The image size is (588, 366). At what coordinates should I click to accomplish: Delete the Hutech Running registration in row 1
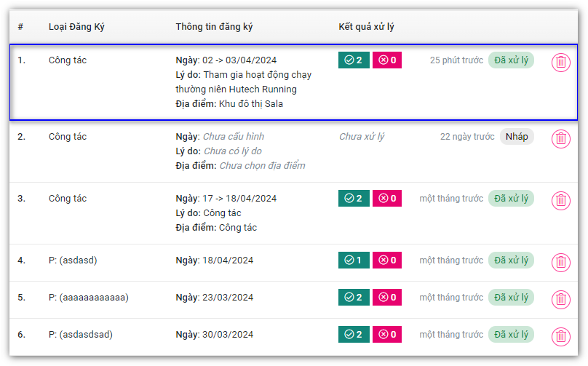pyautogui.click(x=561, y=63)
